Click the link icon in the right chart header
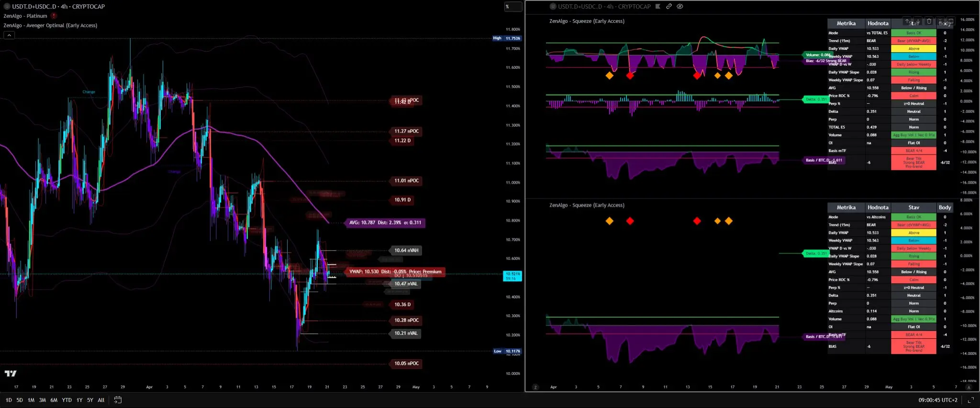The image size is (980, 408). (x=669, y=6)
